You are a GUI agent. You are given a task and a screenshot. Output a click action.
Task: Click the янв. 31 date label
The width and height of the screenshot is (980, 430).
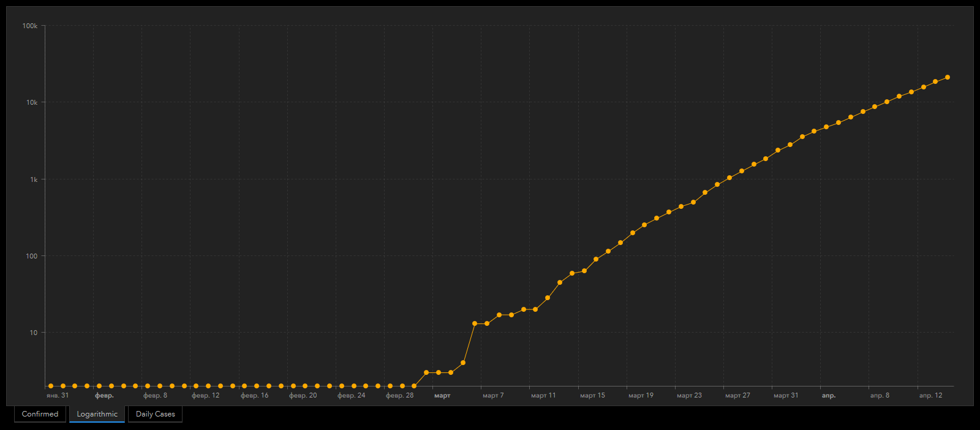click(58, 396)
